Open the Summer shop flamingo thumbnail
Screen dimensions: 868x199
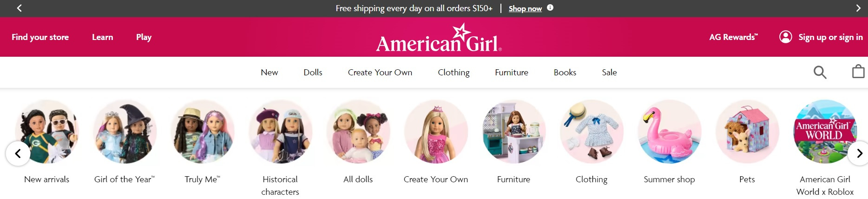tap(669, 132)
